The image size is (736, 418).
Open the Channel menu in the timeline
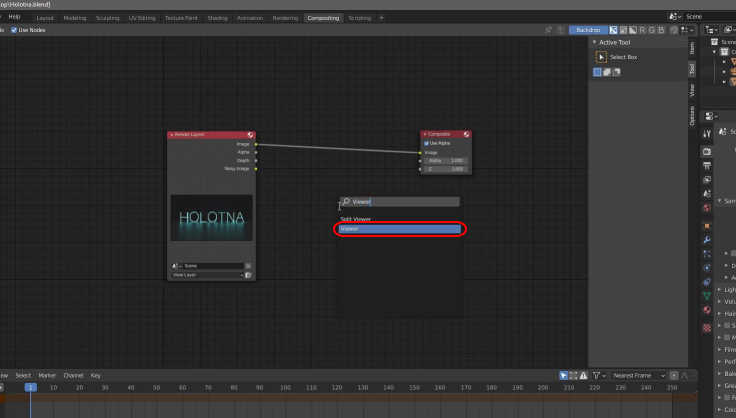pos(73,376)
